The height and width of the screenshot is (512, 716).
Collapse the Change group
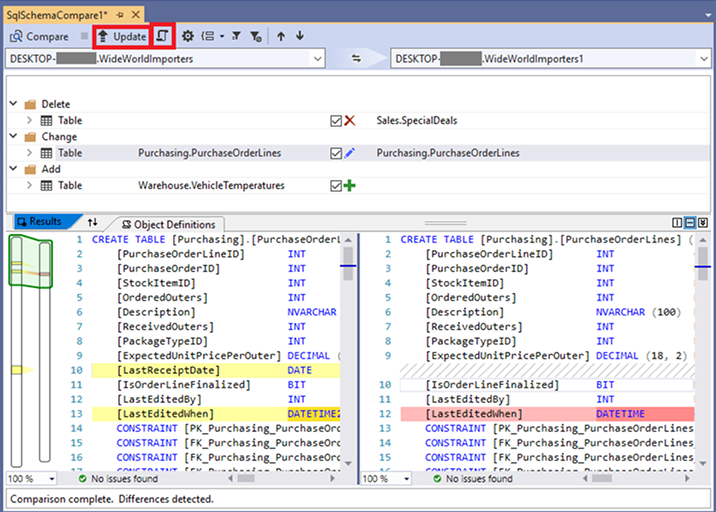14,136
